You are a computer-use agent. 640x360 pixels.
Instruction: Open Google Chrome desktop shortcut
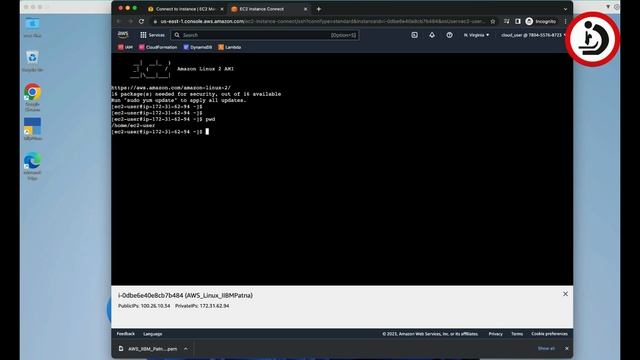point(32,98)
